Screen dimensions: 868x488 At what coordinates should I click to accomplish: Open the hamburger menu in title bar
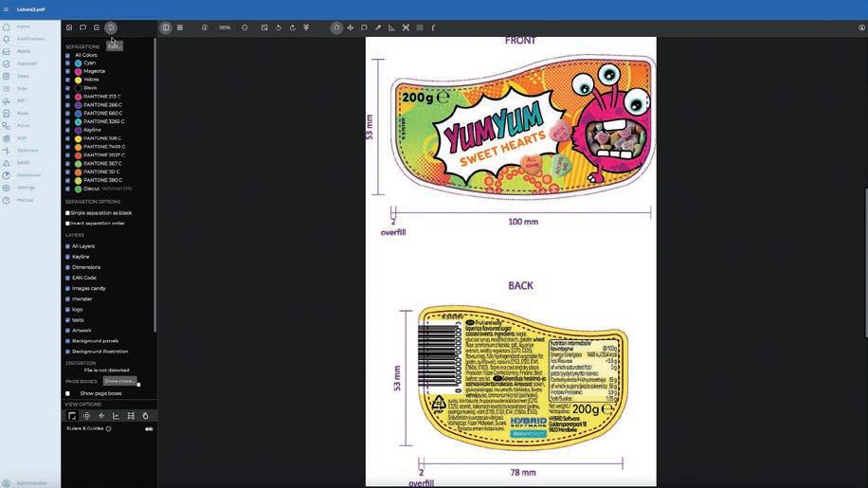6,9
